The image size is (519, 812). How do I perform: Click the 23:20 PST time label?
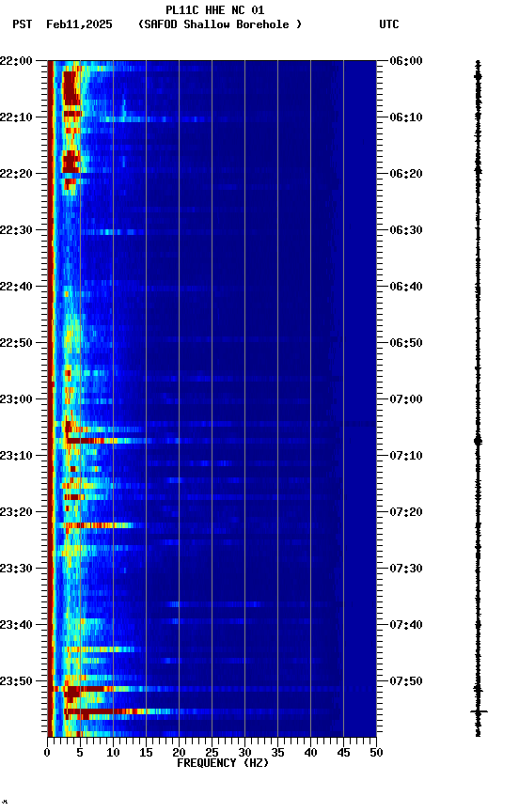click(16, 512)
